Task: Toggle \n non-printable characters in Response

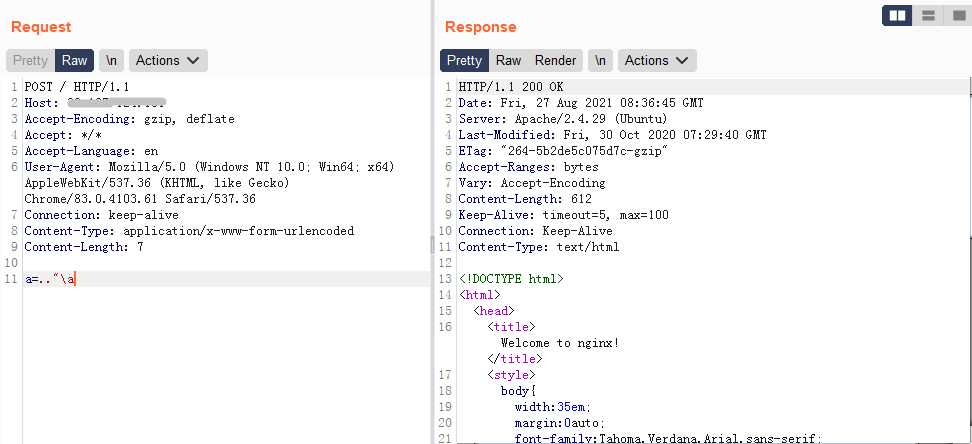Action: tap(600, 60)
